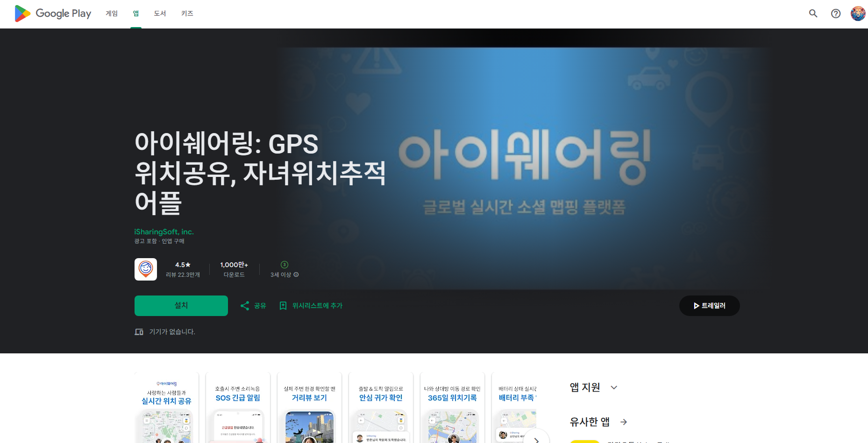
Task: Switch to the 키즈 tab
Action: 187,14
